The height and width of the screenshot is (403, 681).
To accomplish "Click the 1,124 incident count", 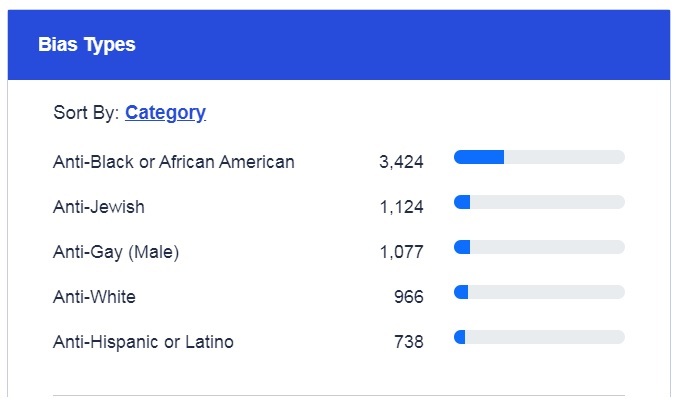I will [401, 207].
